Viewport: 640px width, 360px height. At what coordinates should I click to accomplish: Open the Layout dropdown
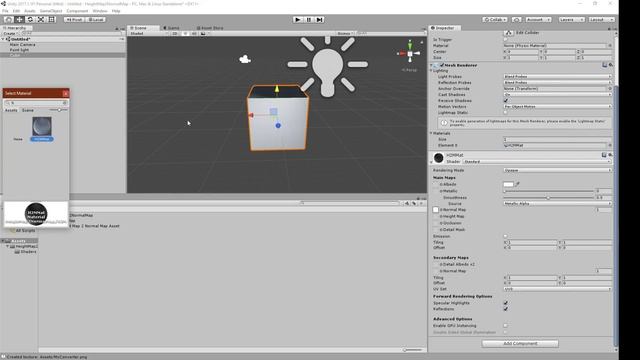[600, 20]
